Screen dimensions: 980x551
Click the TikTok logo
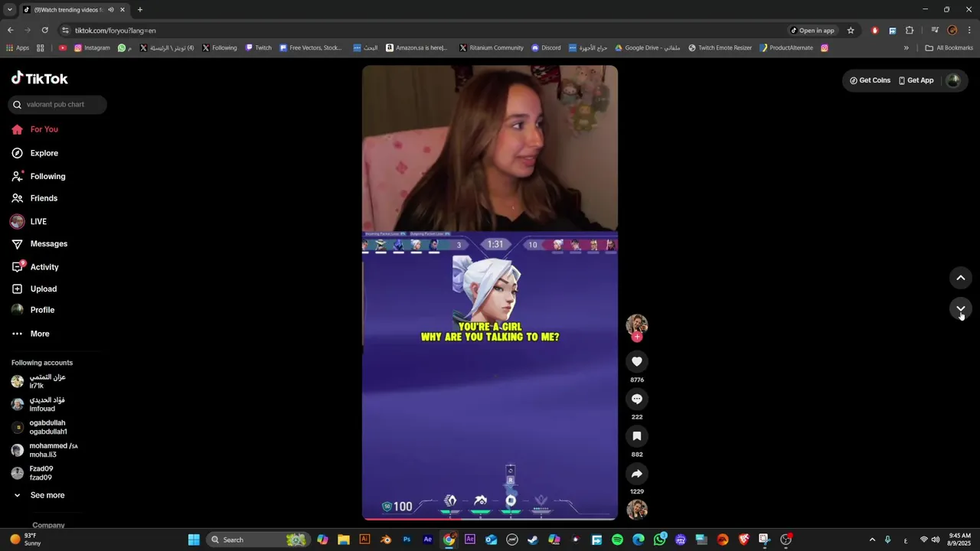point(40,78)
